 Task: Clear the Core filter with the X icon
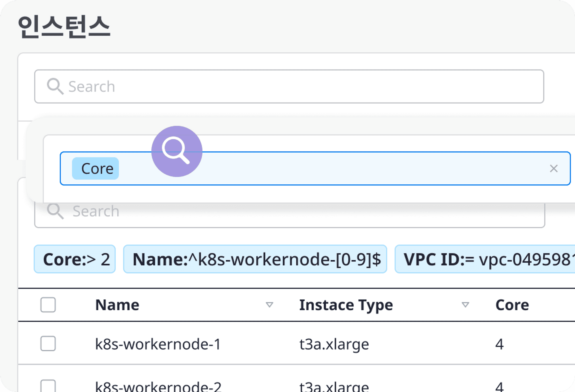coord(554,169)
